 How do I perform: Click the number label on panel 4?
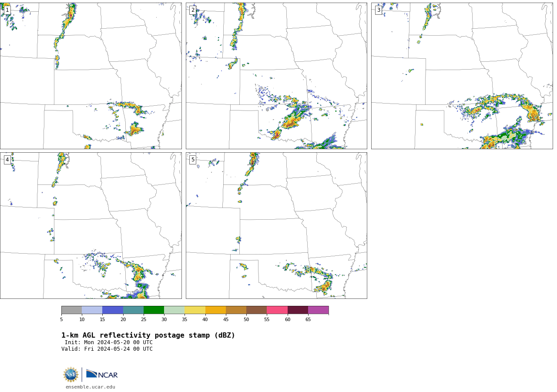tap(7, 160)
